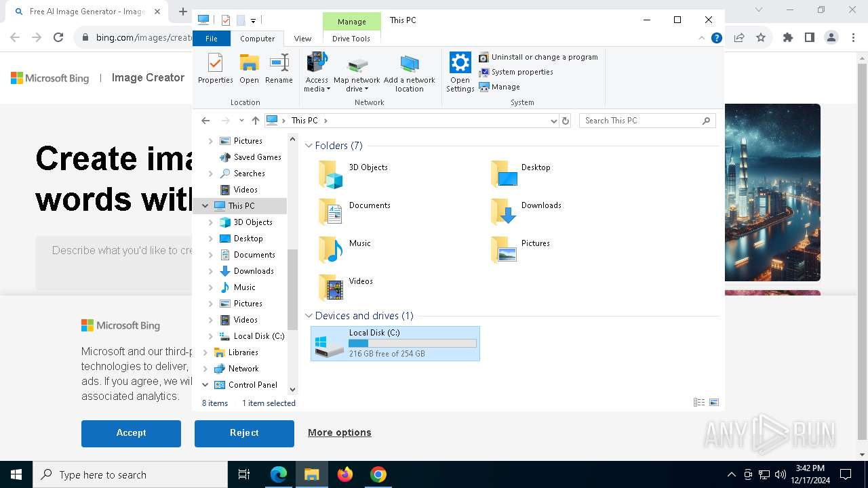Select the Rename ribbon icon
The width and height of the screenshot is (868, 488).
pyautogui.click(x=279, y=68)
